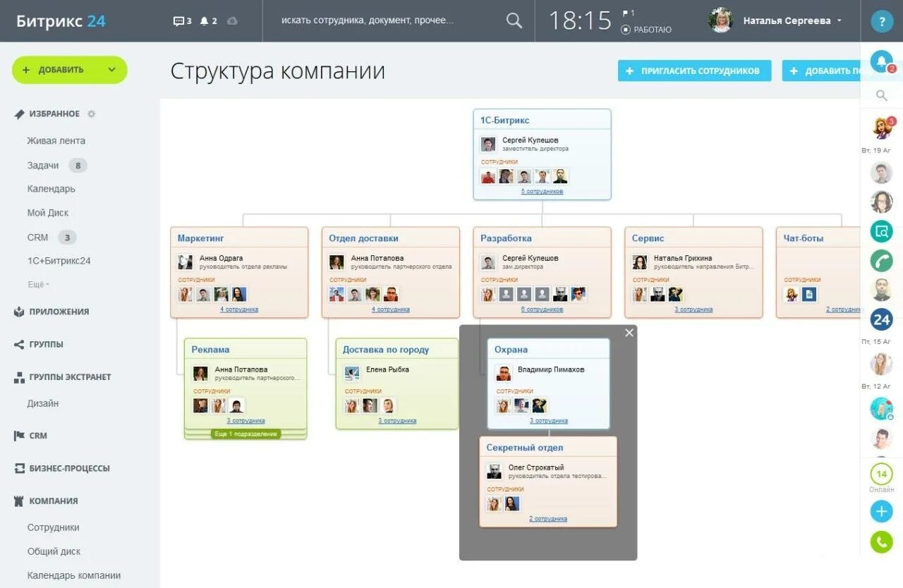Click the blue plus button in right sidebar

[x=882, y=511]
